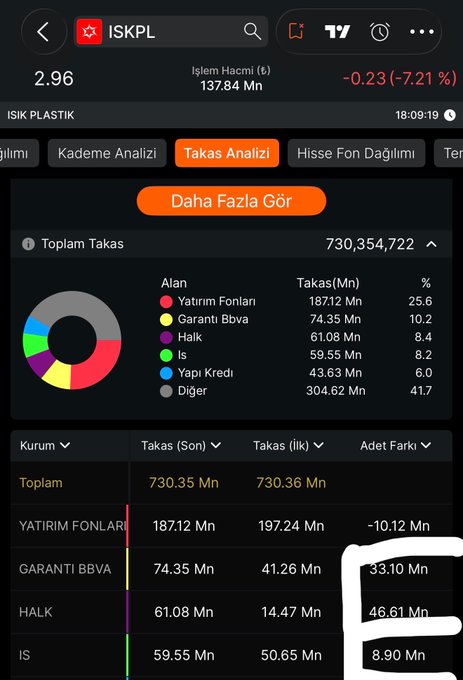Viewport: 463px width, 680px height.
Task: Tap the 59.55 Mn Takas Son cell
Action: click(x=184, y=655)
